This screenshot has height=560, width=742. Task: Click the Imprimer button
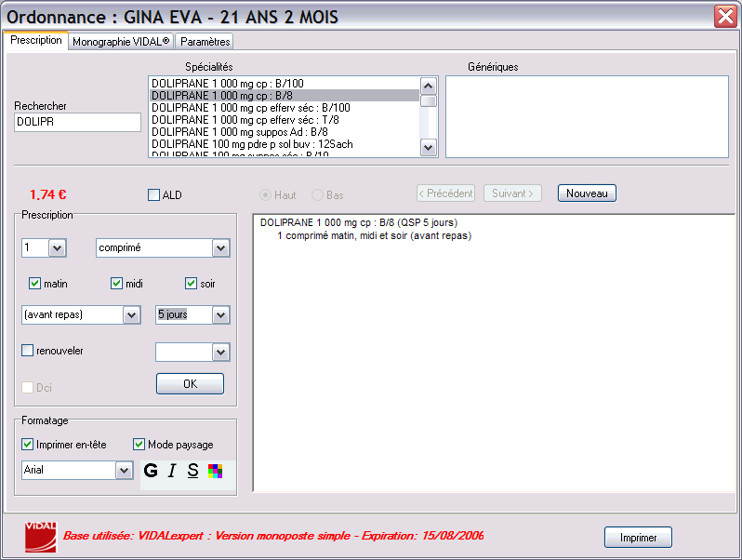tap(638, 538)
